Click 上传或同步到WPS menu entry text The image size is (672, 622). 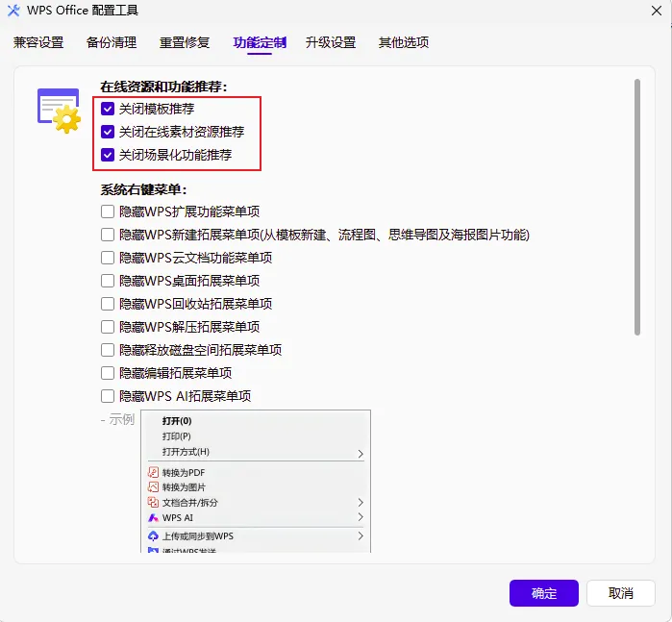198,536
